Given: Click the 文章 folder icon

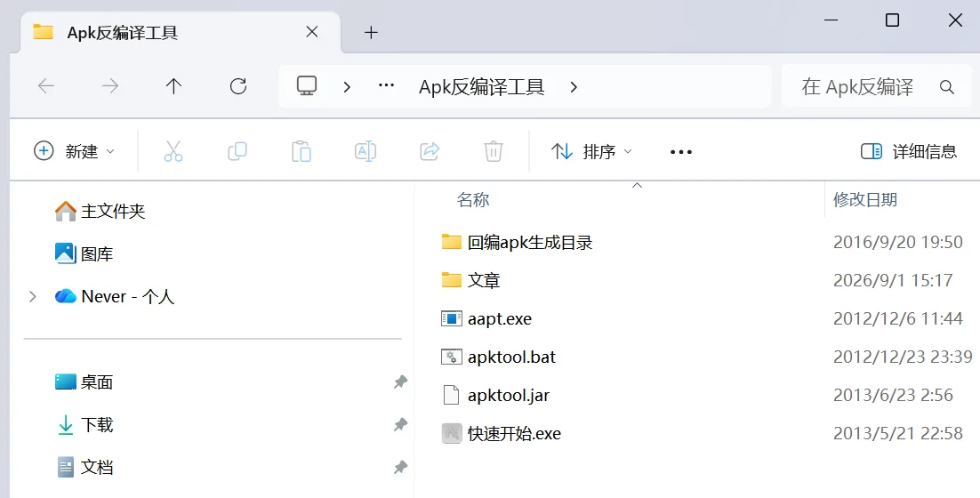Looking at the screenshot, I should coord(451,280).
